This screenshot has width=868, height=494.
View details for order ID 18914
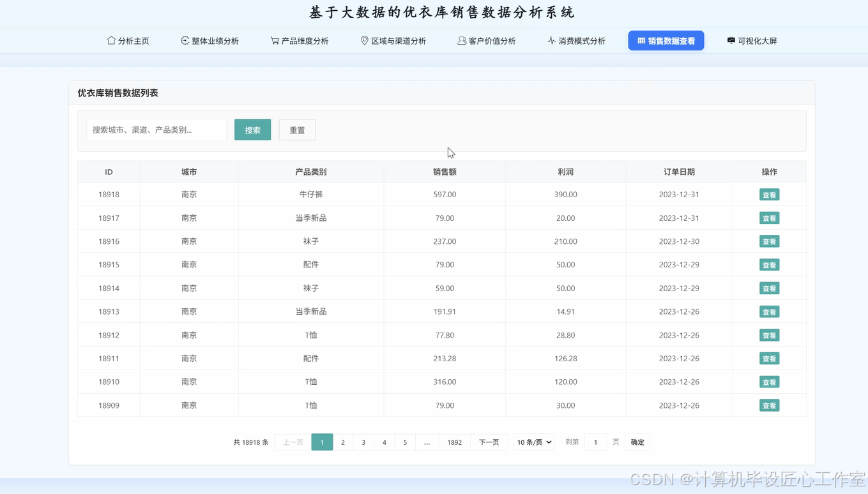coord(769,288)
